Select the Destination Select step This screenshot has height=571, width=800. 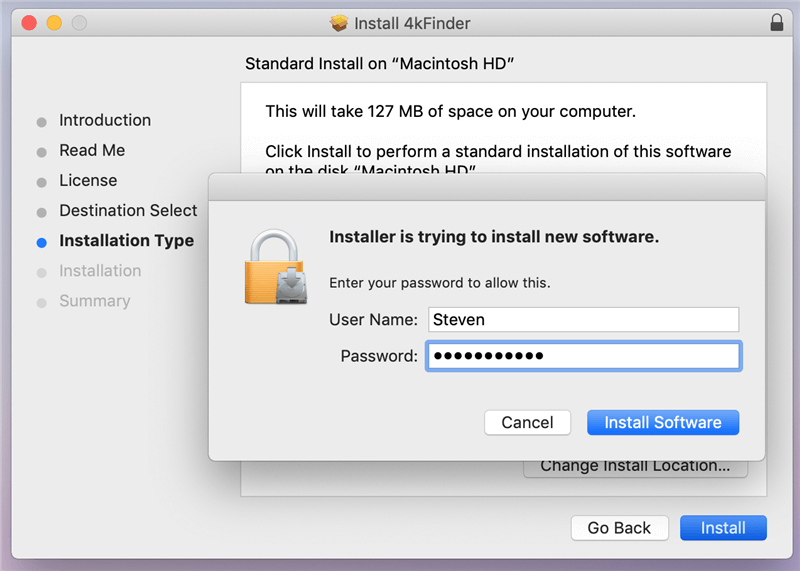tap(128, 210)
